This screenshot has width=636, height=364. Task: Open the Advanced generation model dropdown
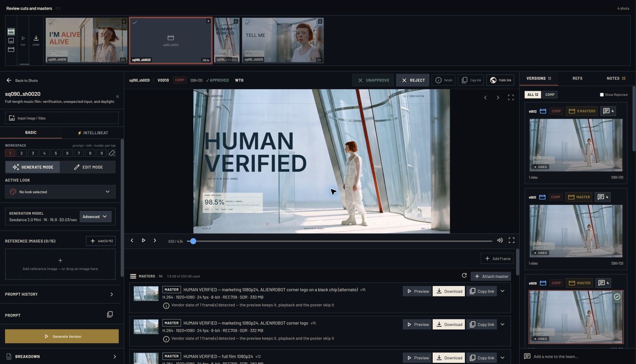coord(95,217)
